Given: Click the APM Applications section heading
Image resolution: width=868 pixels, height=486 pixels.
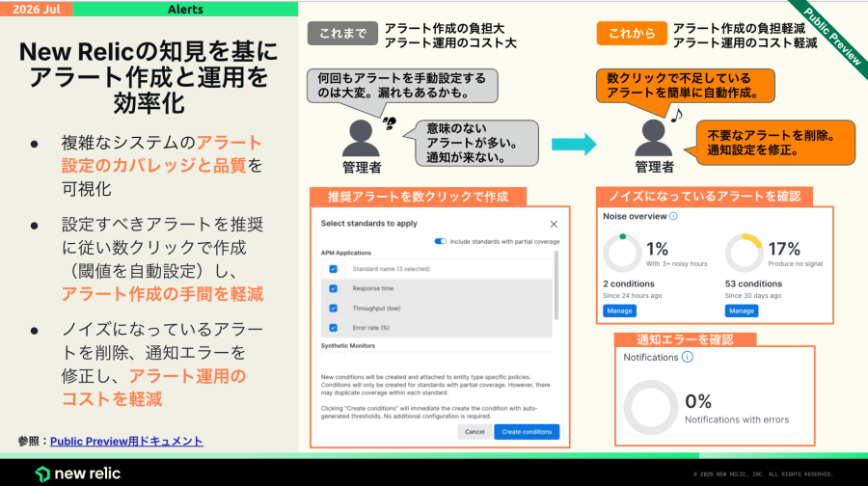Looking at the screenshot, I should [346, 253].
